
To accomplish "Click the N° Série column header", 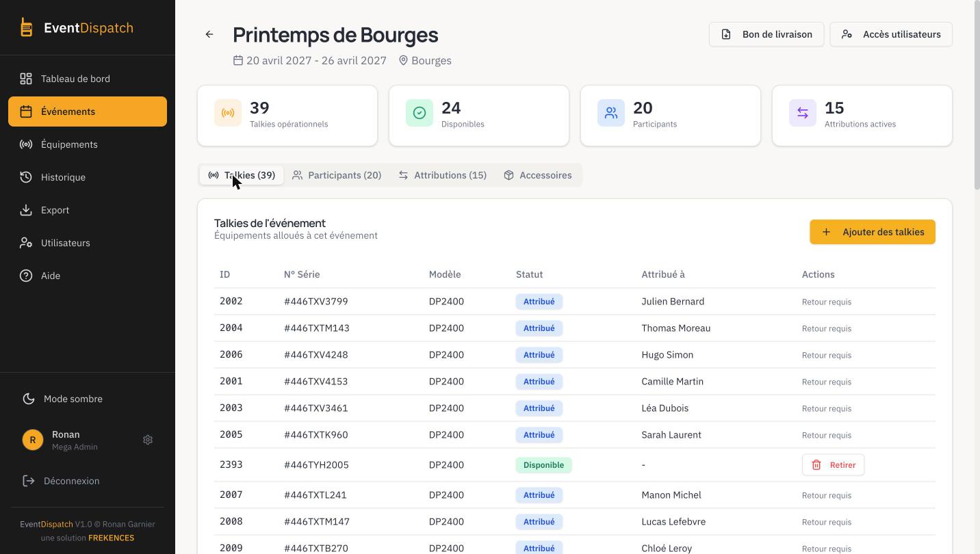I will point(302,274).
